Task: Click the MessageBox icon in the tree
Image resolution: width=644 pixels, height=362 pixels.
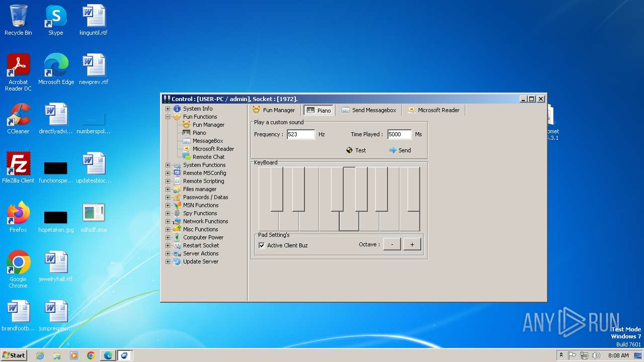Action: [187, 141]
